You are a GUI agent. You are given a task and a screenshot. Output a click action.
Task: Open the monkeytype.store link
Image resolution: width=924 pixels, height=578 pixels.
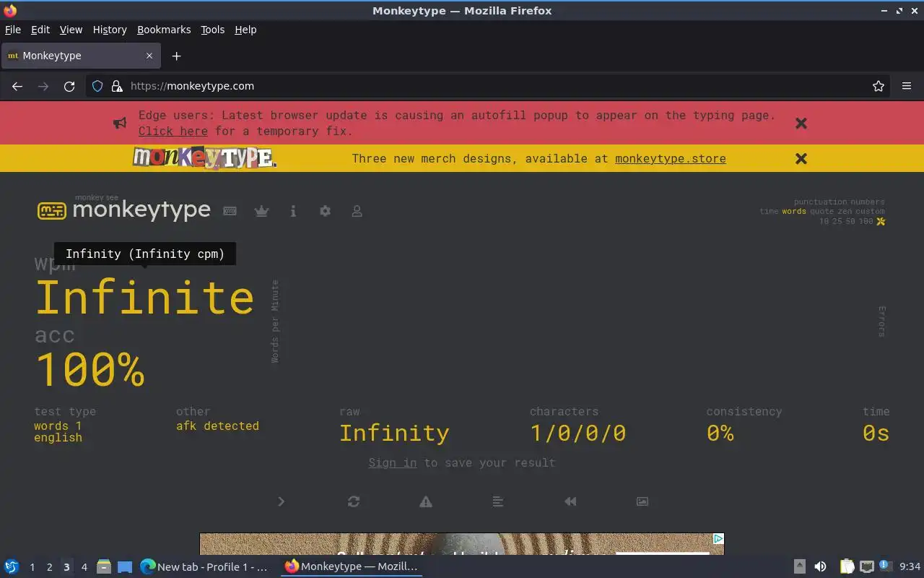coord(671,158)
